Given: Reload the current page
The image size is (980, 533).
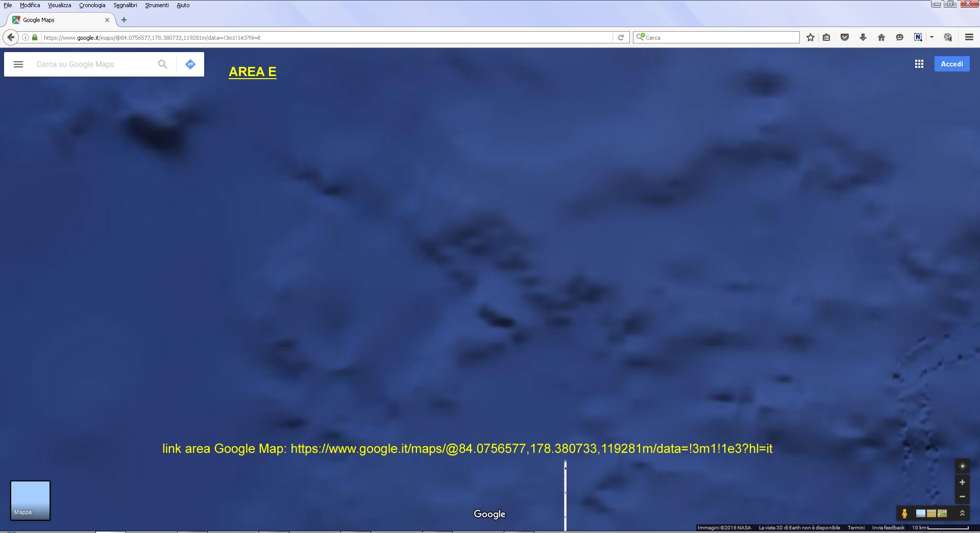Looking at the screenshot, I should point(621,37).
